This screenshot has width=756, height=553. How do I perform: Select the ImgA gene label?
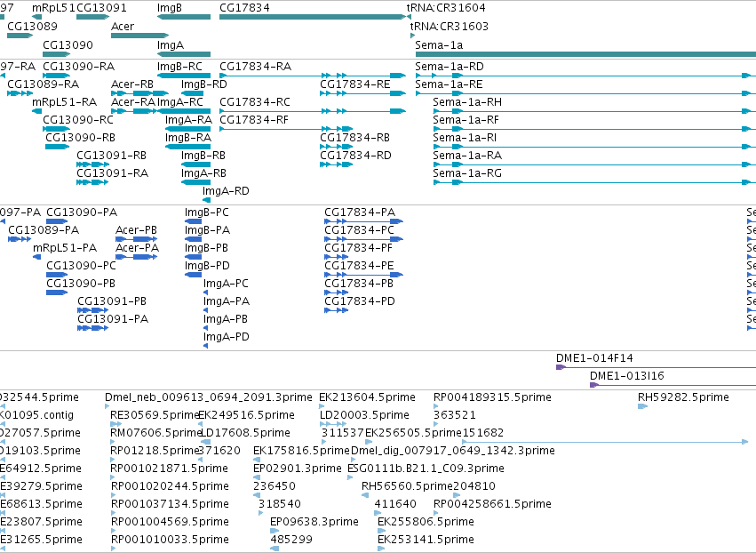click(171, 44)
